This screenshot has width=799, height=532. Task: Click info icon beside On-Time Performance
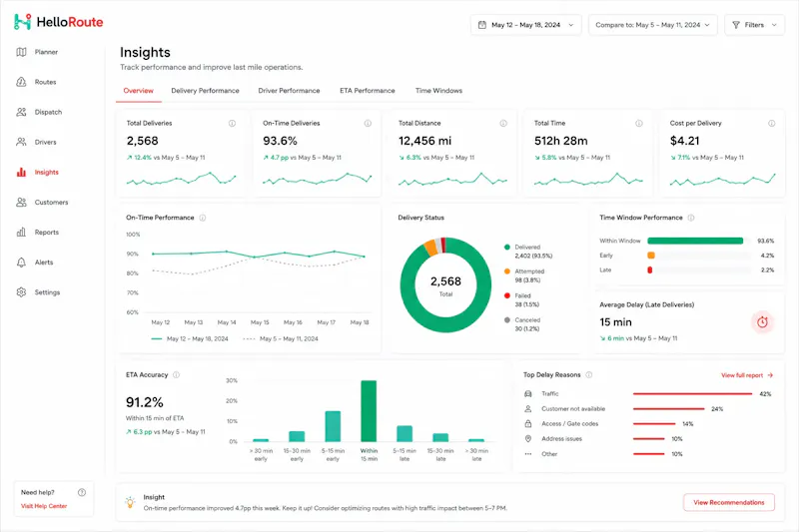coord(203,218)
